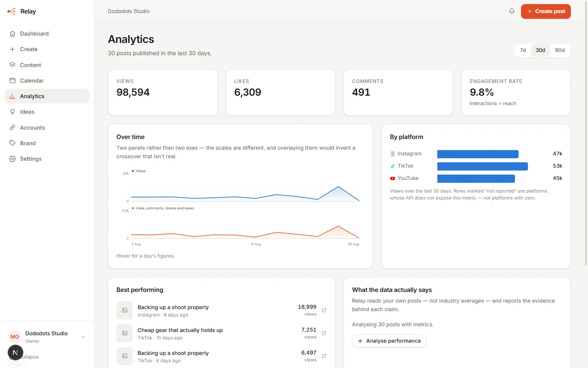Click the YouTube 45k value

pos(557,178)
